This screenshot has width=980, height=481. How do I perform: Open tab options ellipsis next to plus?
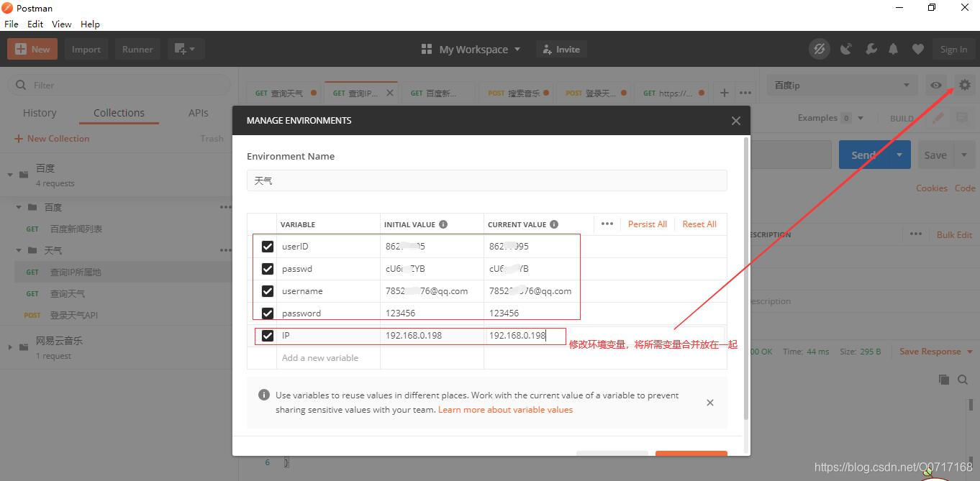coord(745,93)
